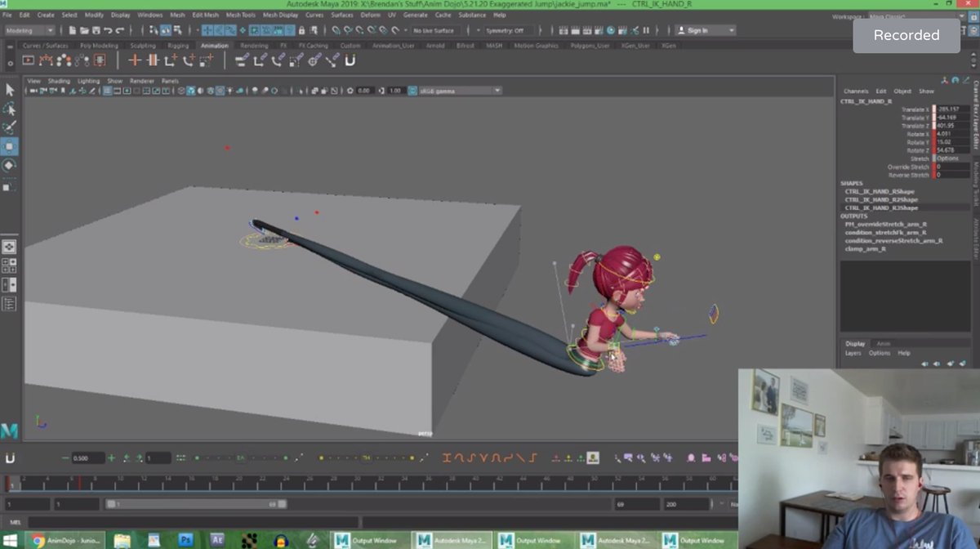
Task: Open Photoshop from the Windows taskbar
Action: [x=185, y=540]
